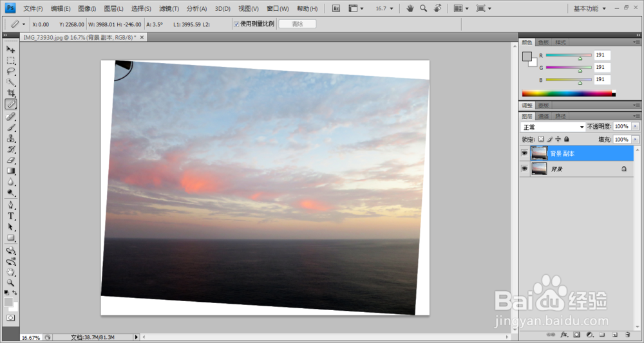644x343 pixels.
Task: Open the fill slider arrow
Action: click(636, 140)
